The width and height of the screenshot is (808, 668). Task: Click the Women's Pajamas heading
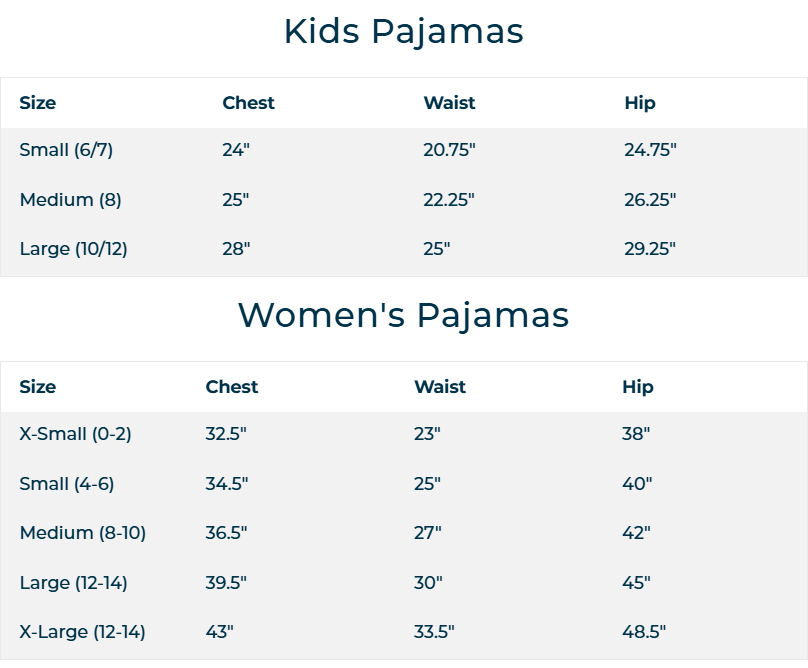pos(403,315)
